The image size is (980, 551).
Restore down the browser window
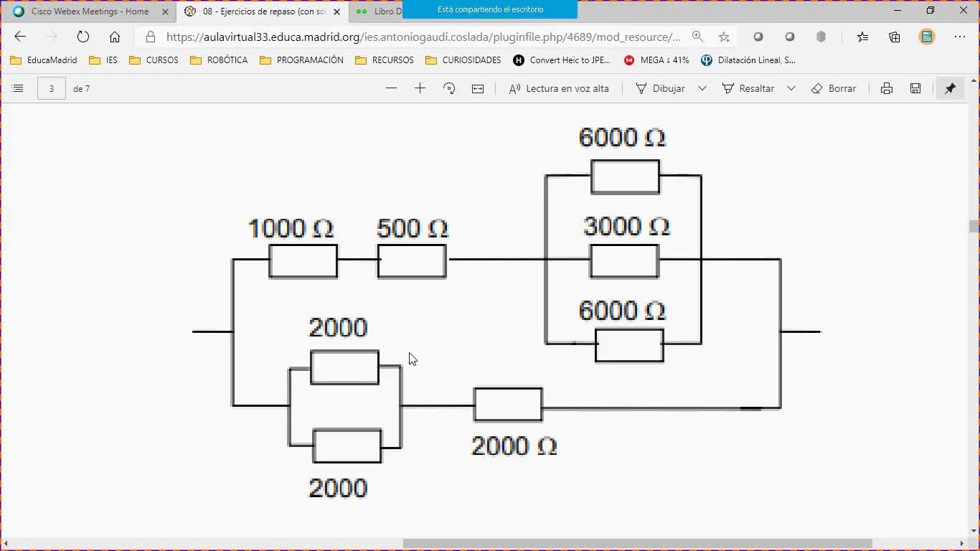tap(930, 11)
